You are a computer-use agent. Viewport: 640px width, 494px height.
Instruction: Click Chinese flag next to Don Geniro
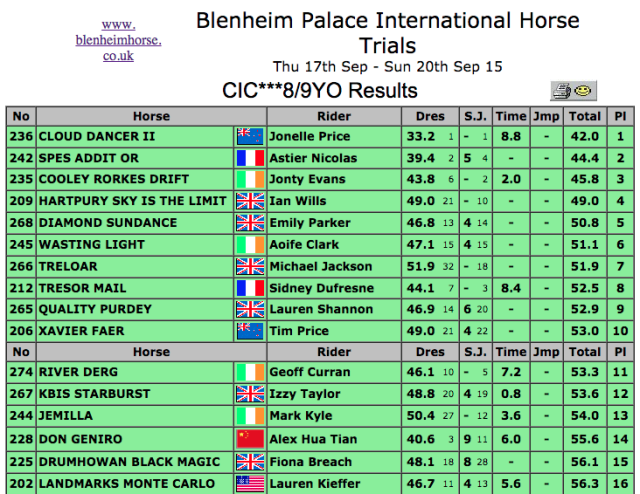click(250, 439)
